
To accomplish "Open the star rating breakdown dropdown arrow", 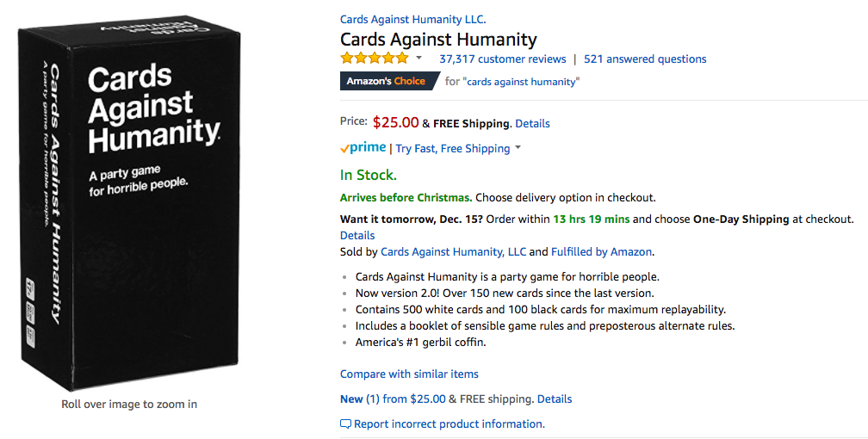I will pos(419,59).
